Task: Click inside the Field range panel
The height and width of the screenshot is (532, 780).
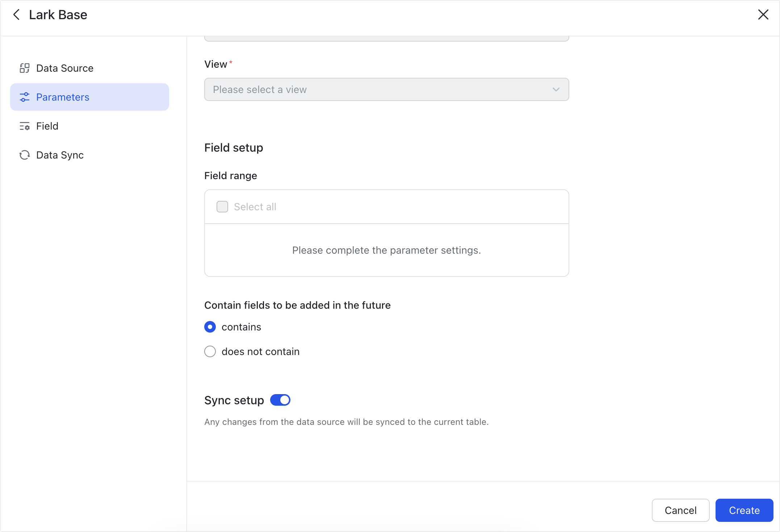Action: [x=386, y=250]
